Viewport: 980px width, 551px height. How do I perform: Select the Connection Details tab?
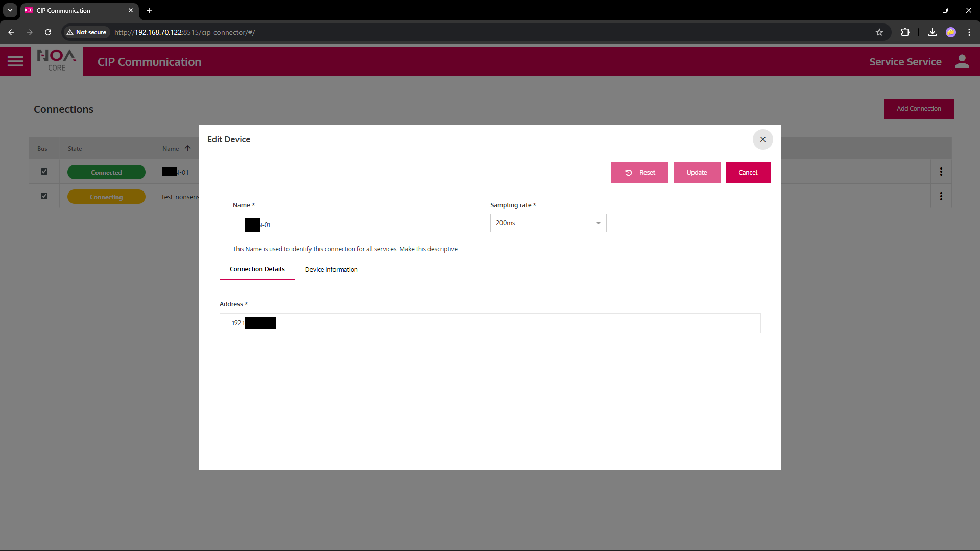(x=257, y=269)
